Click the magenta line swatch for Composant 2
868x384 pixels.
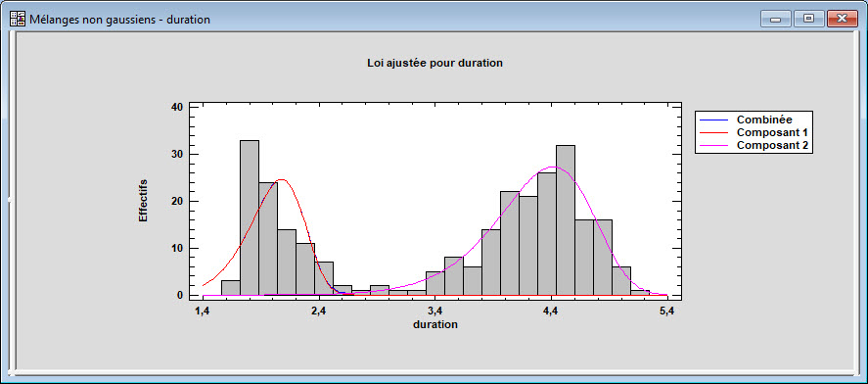(713, 146)
